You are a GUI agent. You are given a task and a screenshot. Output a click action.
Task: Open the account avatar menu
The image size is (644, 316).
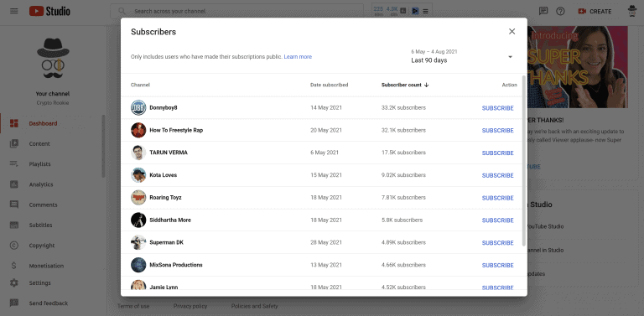tap(632, 11)
